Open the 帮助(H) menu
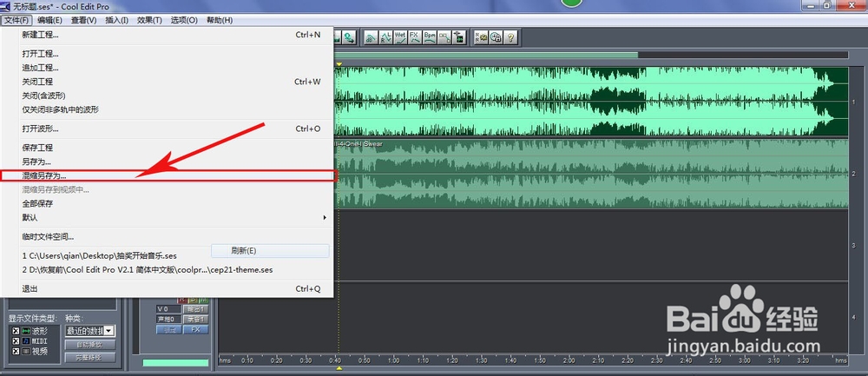 click(x=220, y=21)
